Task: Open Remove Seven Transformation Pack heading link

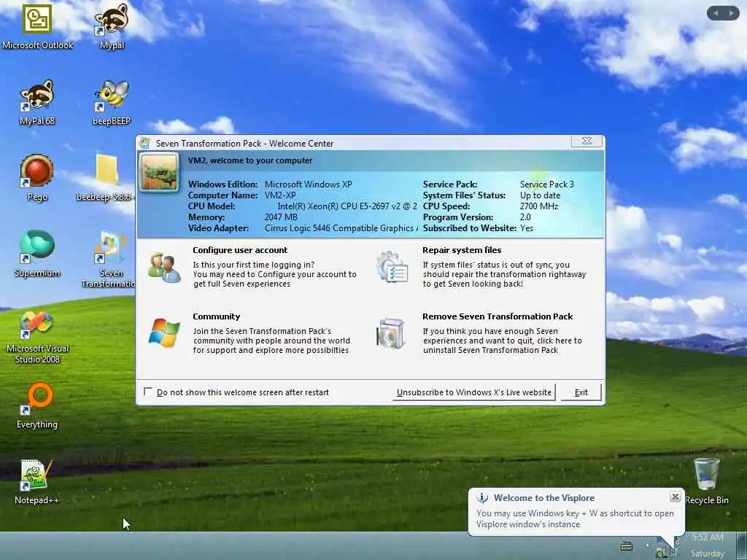Action: point(498,316)
